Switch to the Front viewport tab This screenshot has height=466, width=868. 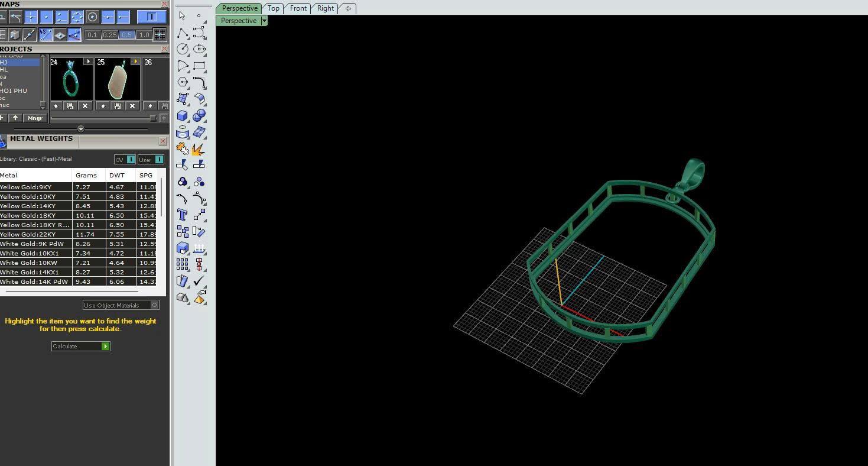coord(298,8)
